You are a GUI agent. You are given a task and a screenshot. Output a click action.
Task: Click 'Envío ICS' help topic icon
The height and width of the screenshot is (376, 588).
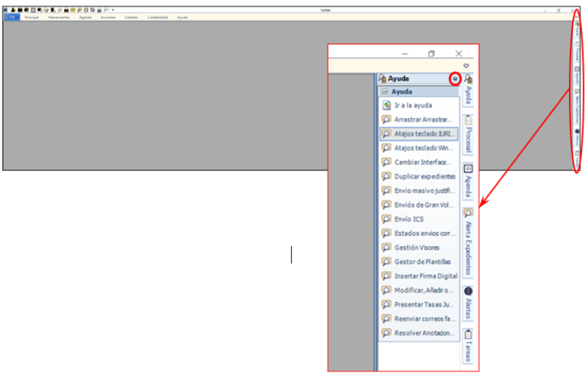tap(387, 219)
